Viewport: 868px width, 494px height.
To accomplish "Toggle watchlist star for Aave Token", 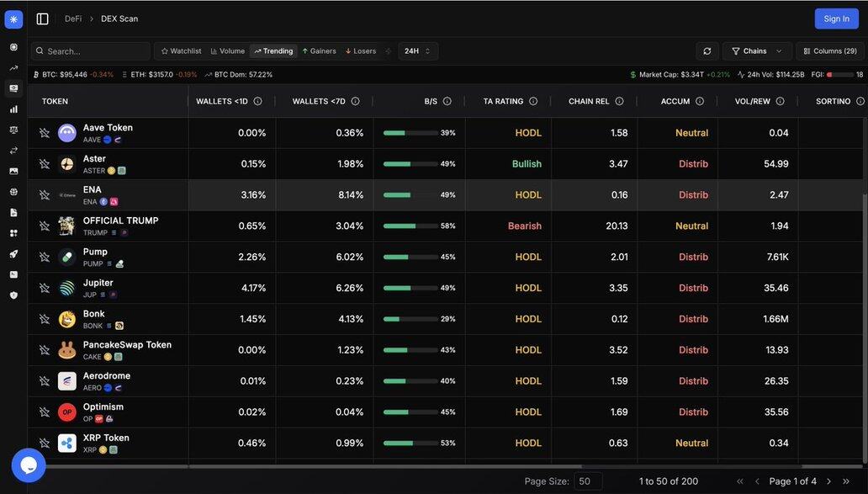I will pyautogui.click(x=45, y=133).
